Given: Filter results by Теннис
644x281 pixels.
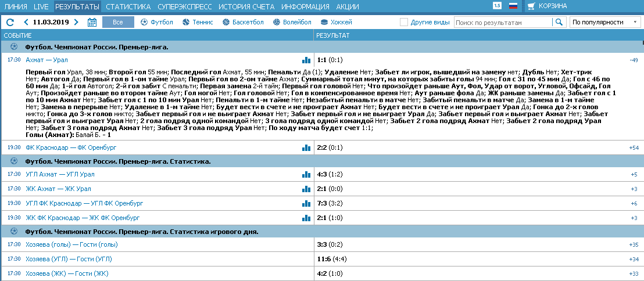Looking at the screenshot, I should (x=198, y=22).
